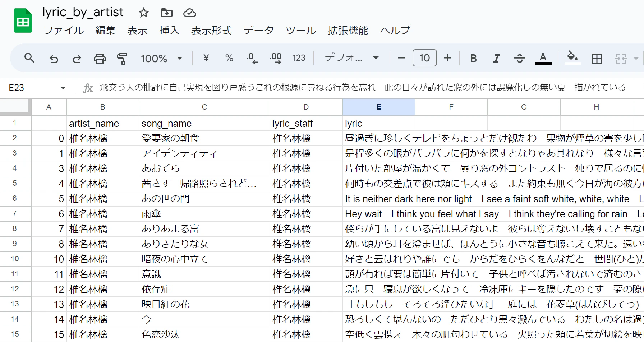644x342 pixels.
Task: Open the fill color picker
Action: 572,57
